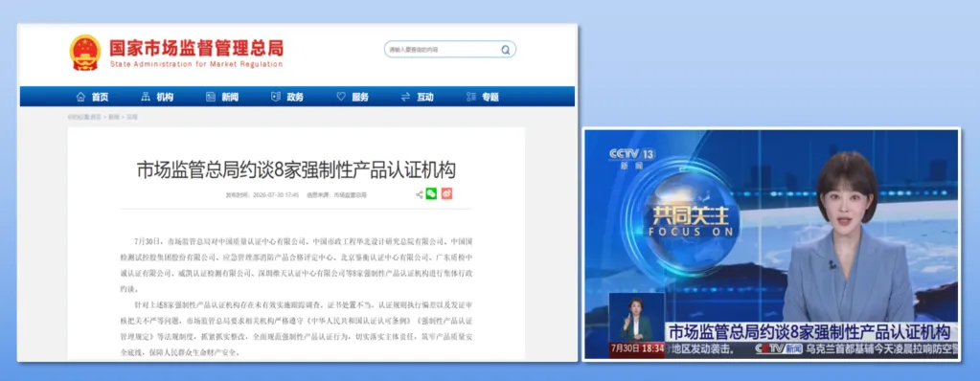Open the 专题 navigation item

pos(483,97)
